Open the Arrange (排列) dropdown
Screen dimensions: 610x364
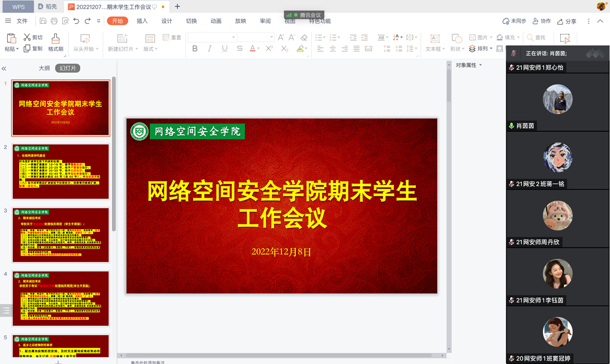pos(481,49)
